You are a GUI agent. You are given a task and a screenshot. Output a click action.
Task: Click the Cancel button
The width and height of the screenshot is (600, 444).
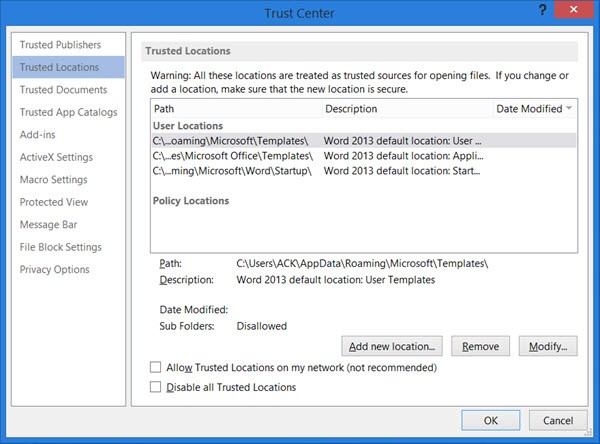coord(558,421)
